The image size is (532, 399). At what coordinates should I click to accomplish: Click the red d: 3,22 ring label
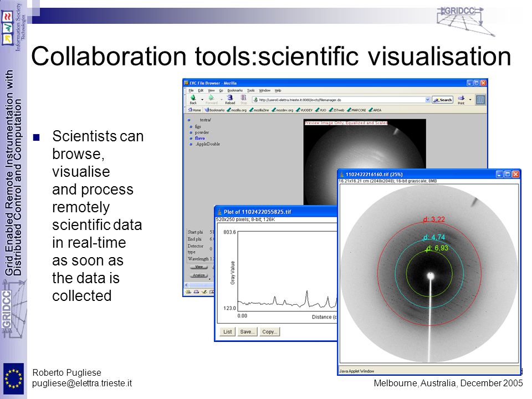point(433,219)
